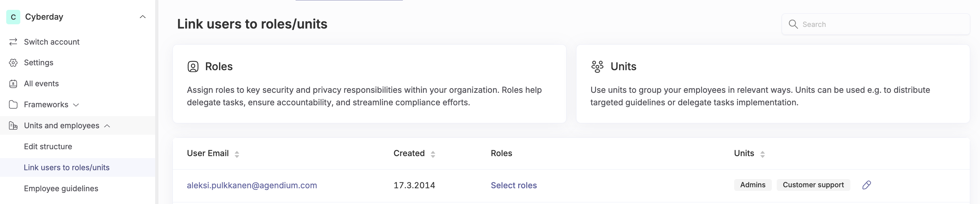The width and height of the screenshot is (980, 204).
Task: Open Settings from the sidebar
Action: (38, 63)
